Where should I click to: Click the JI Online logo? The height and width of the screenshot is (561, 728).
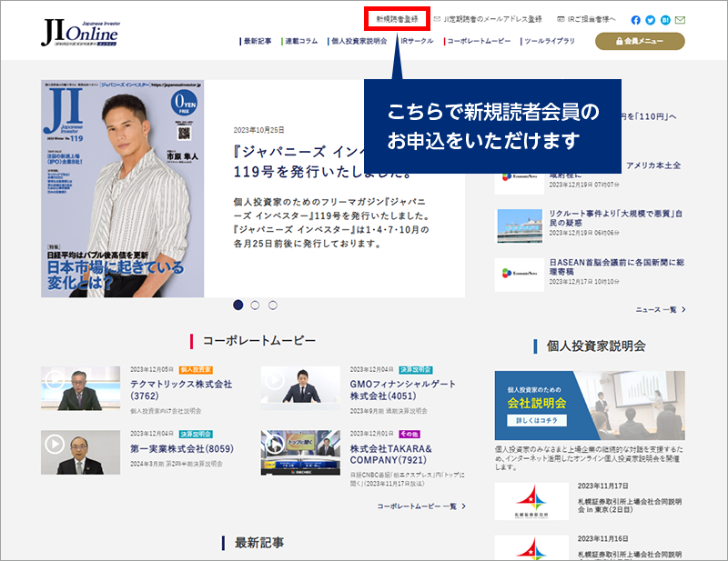click(80, 33)
